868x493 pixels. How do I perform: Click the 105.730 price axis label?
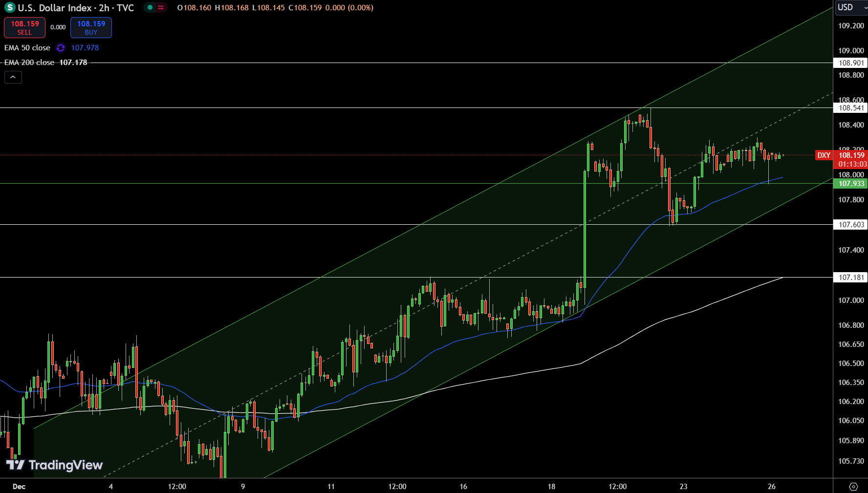[851, 461]
